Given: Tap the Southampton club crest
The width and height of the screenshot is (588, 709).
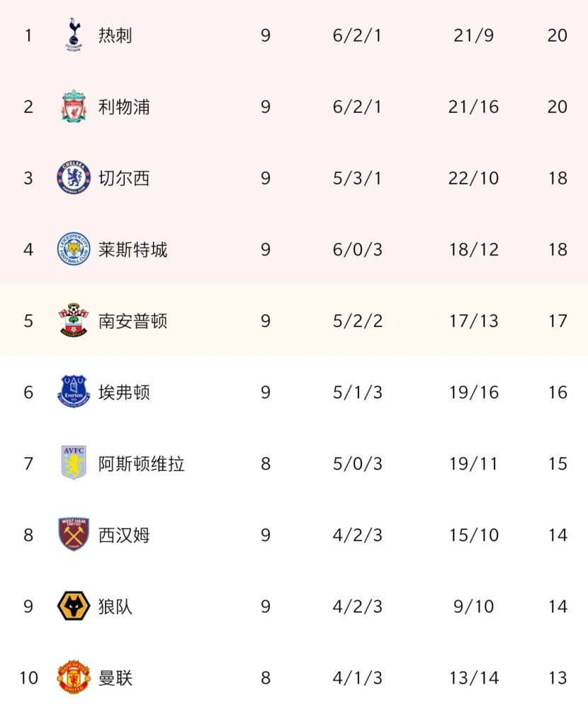Looking at the screenshot, I should [74, 321].
